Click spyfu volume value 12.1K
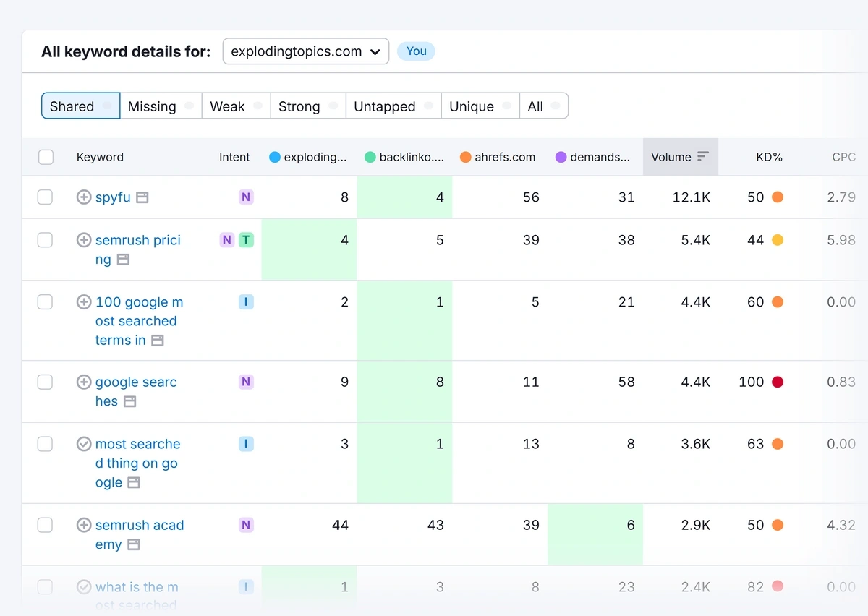The height and width of the screenshot is (616, 868). (x=691, y=197)
